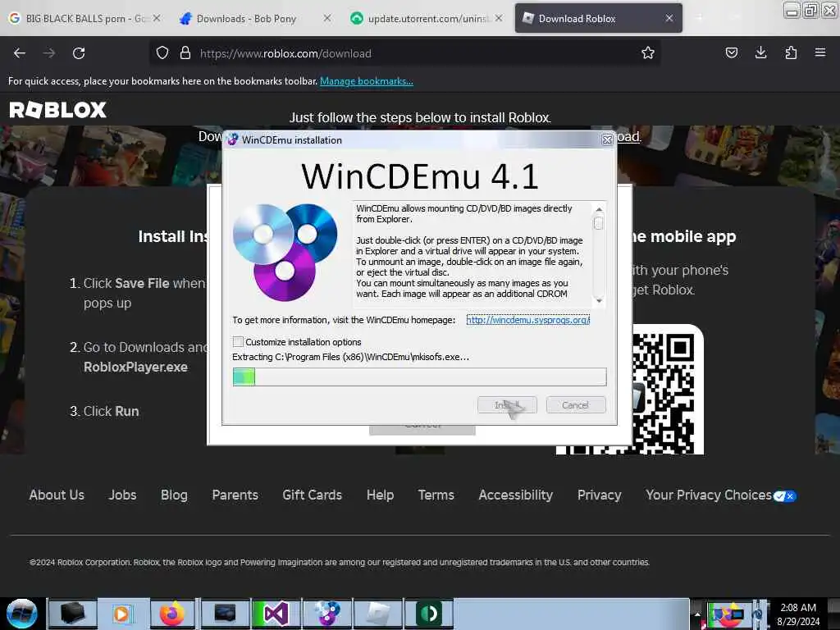The height and width of the screenshot is (630, 840).
Task: Switch to WinCDEmu installer taskbar icon
Action: click(x=326, y=614)
